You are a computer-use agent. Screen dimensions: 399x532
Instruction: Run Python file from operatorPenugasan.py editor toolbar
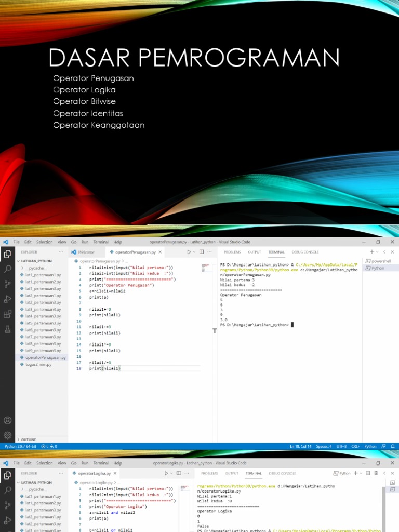(189, 252)
